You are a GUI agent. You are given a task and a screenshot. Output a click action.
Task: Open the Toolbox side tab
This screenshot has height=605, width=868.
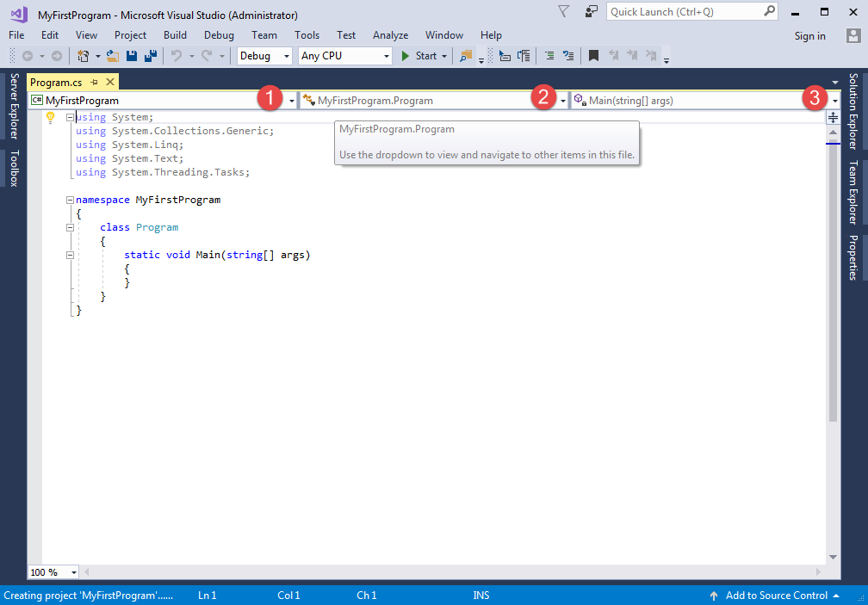(x=14, y=168)
